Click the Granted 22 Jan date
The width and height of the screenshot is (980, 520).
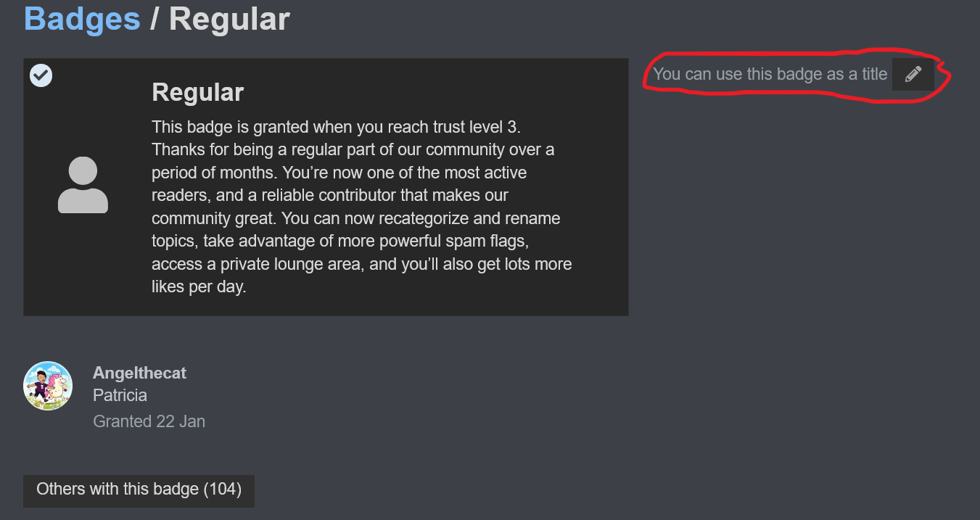149,421
